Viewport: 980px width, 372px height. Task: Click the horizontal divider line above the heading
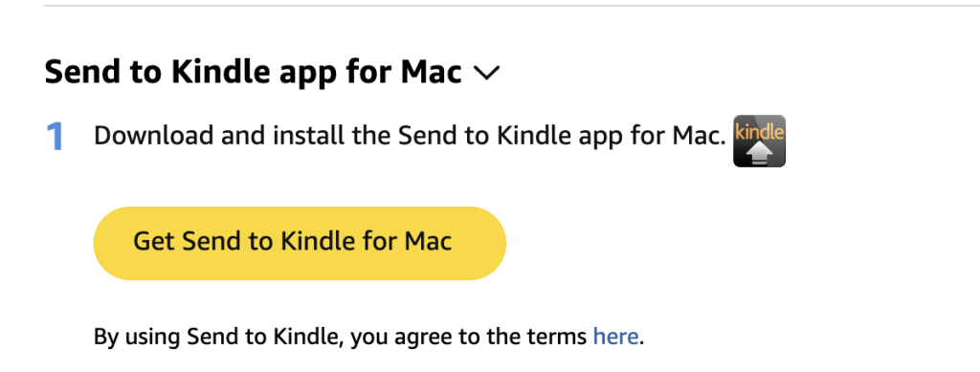[513, 6]
